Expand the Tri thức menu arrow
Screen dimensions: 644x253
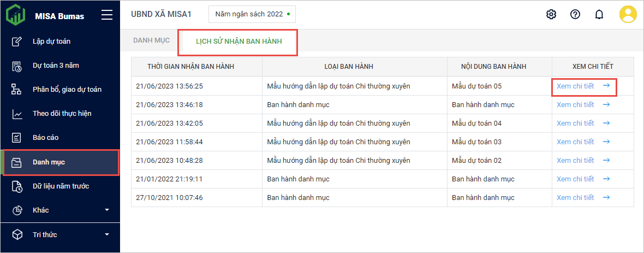click(x=107, y=234)
